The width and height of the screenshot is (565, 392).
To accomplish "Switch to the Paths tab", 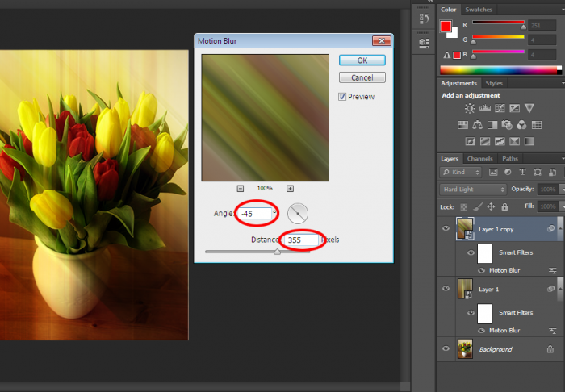I will [510, 158].
